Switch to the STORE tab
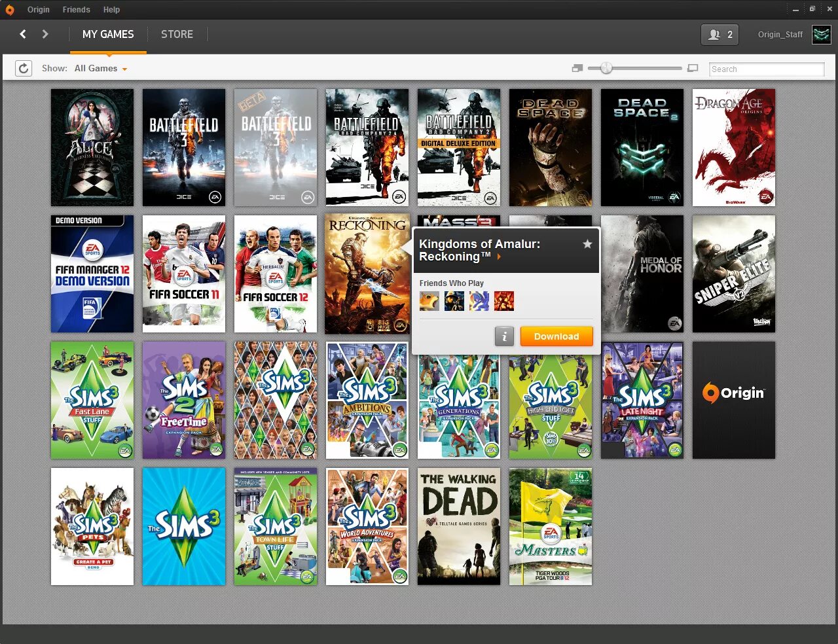The height and width of the screenshot is (644, 838). pos(177,35)
